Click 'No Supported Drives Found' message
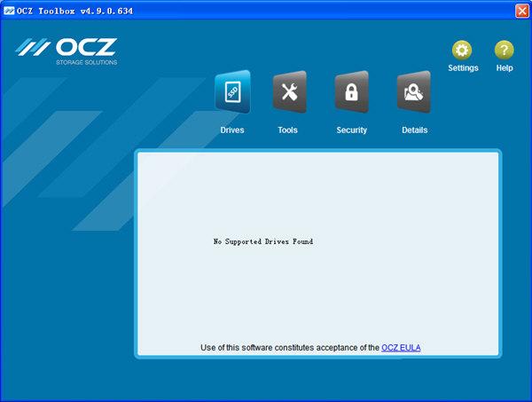Viewport: 532px width, 402px height. pos(263,241)
